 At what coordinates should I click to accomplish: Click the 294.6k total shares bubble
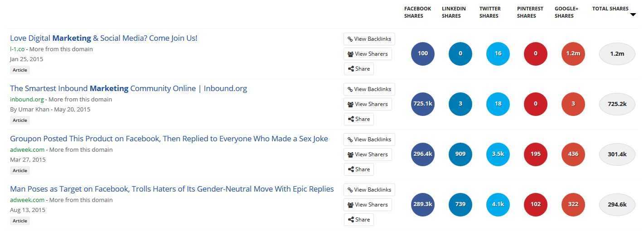tap(617, 204)
